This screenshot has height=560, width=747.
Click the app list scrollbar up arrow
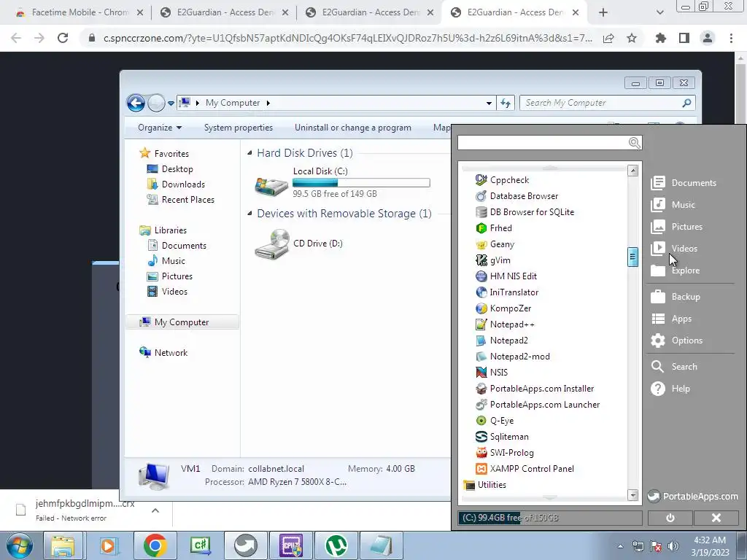pyautogui.click(x=632, y=171)
